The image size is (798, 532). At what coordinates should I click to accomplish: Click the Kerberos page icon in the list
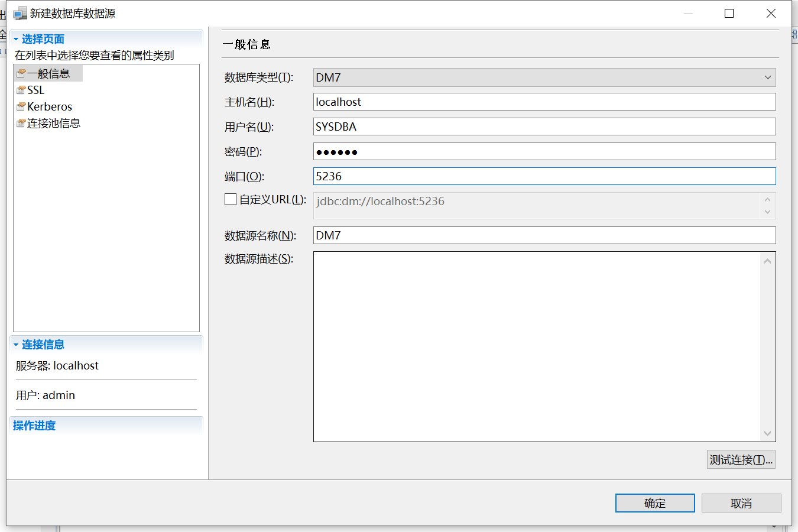21,106
